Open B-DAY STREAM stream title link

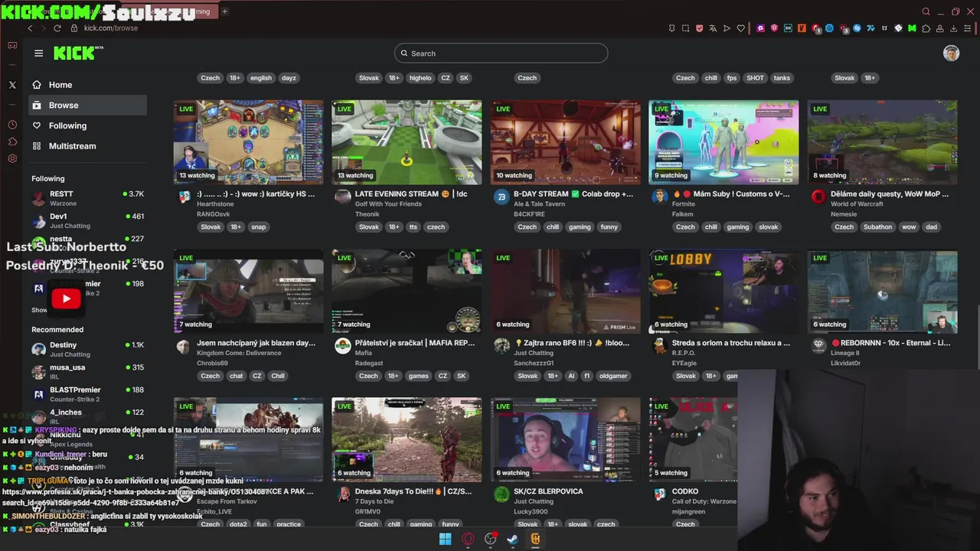pyautogui.click(x=573, y=194)
